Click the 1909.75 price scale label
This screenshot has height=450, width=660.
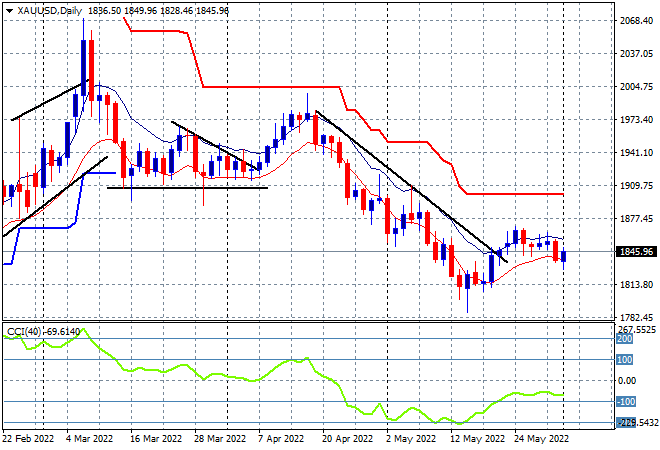(x=636, y=186)
